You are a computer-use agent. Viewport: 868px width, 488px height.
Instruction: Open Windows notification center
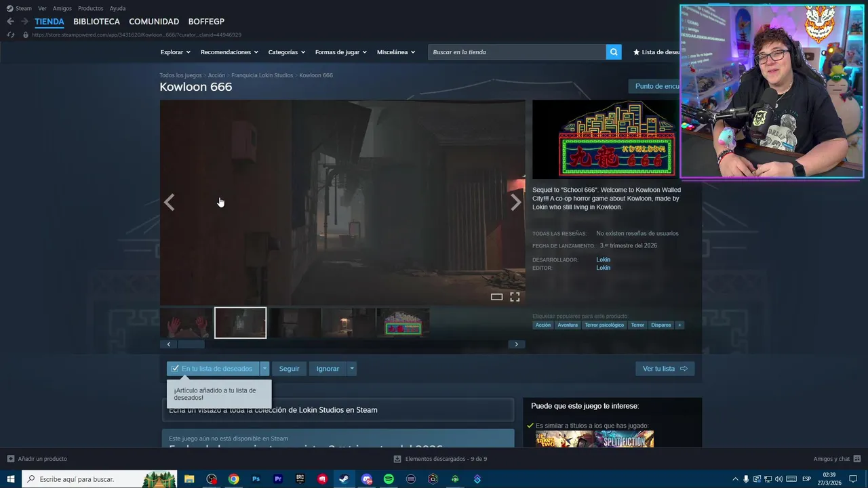[853, 479]
